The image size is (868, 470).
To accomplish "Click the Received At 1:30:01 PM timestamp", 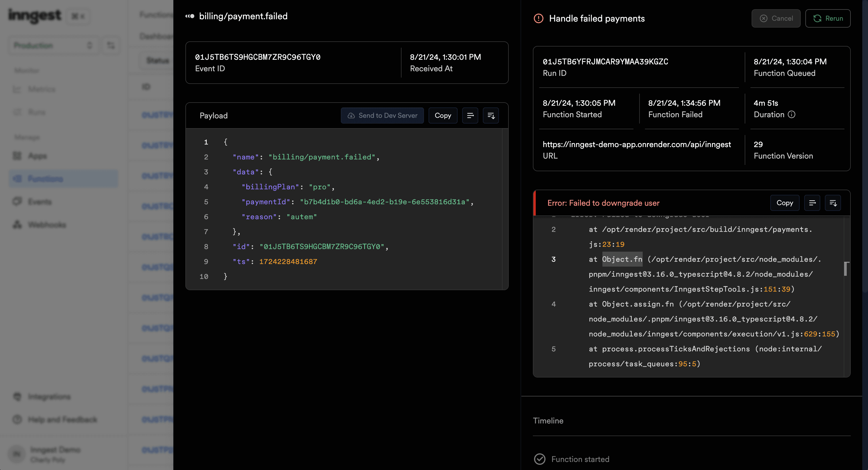I will click(445, 57).
